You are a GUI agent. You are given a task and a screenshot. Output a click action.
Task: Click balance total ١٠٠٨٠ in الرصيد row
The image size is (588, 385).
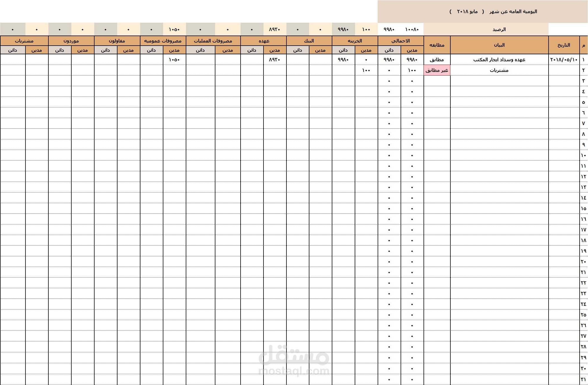412,29
